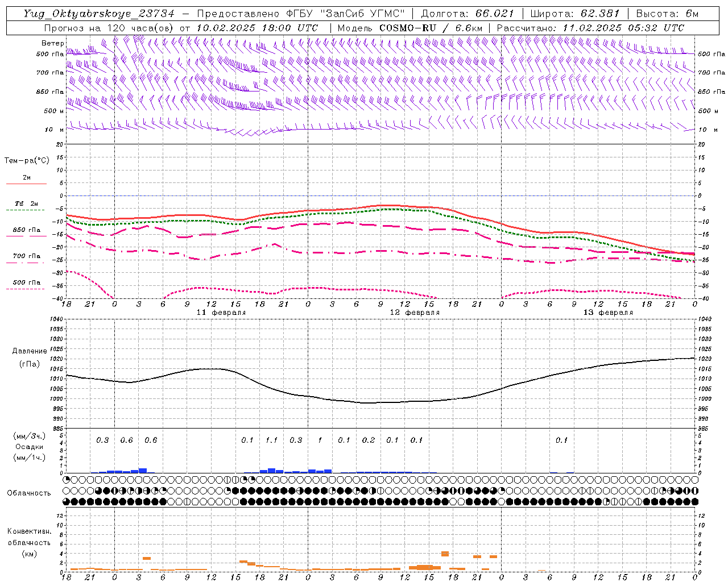Image resolution: width=728 pixels, height=582 pixels.
Task: Click the 10 м wind level label on left
Action: (x=55, y=130)
